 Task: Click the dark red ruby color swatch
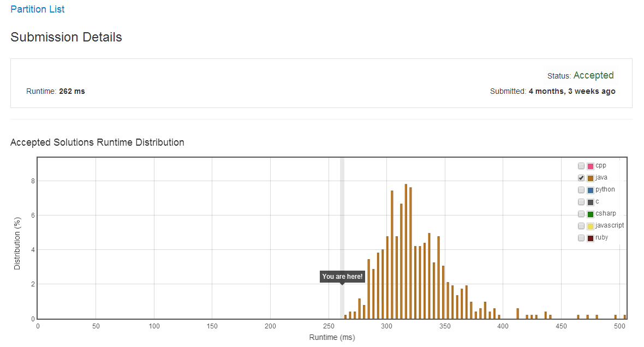click(x=591, y=238)
